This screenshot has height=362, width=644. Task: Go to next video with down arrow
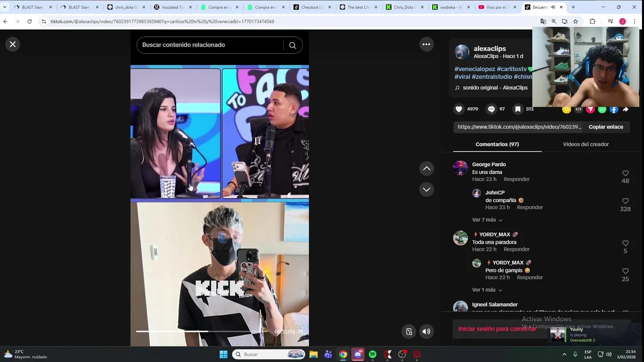(x=426, y=190)
